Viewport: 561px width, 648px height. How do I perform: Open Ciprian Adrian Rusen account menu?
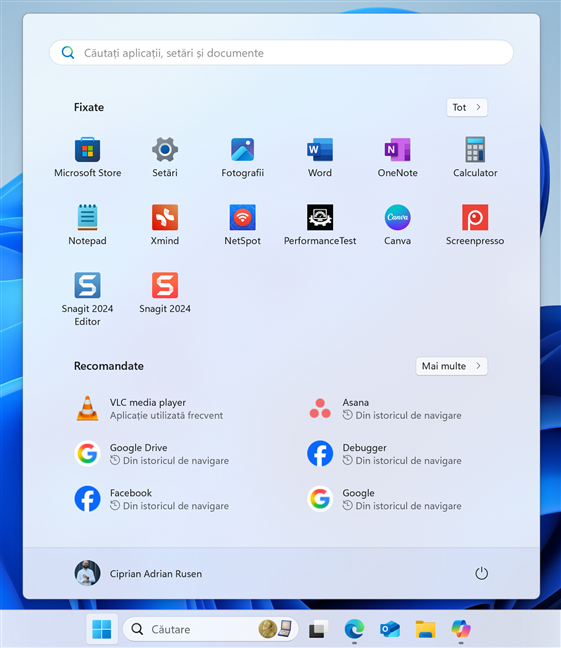coord(138,574)
